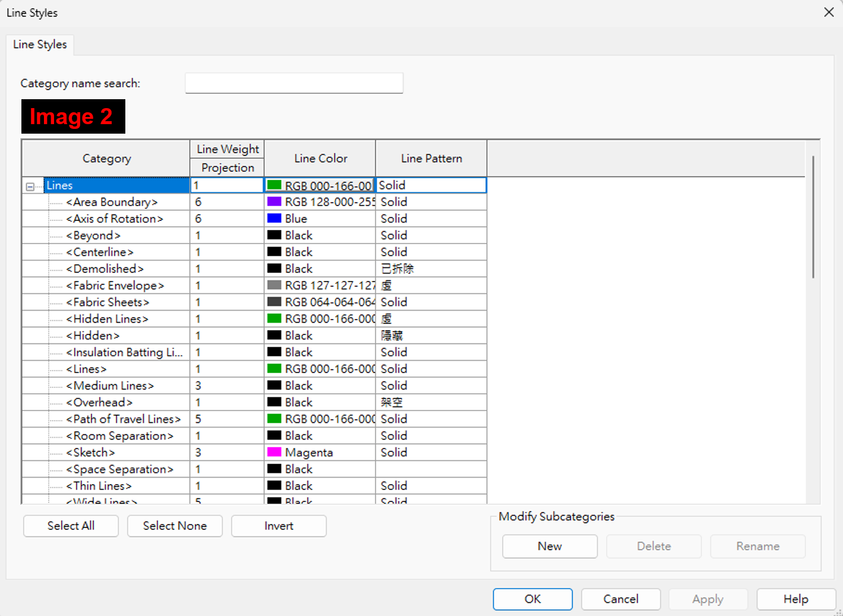Click the green swatch for Hidden Lines
The image size is (843, 616).
tap(274, 318)
